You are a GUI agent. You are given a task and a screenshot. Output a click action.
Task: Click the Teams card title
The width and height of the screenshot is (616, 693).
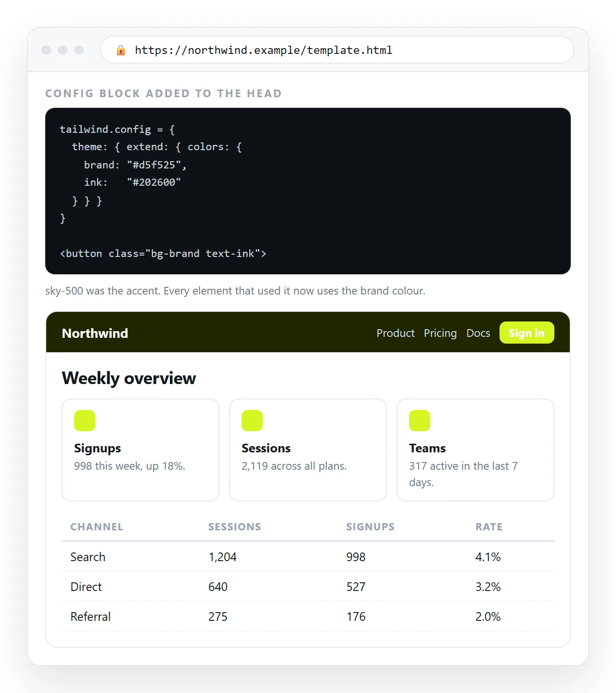click(427, 448)
